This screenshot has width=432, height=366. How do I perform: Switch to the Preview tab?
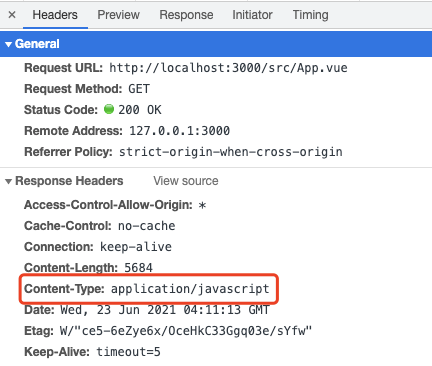pyautogui.click(x=118, y=15)
